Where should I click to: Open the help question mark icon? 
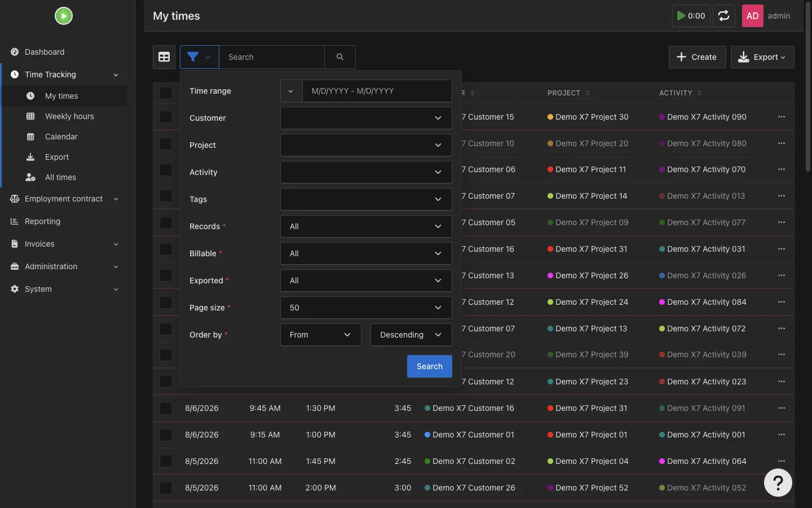(x=778, y=483)
